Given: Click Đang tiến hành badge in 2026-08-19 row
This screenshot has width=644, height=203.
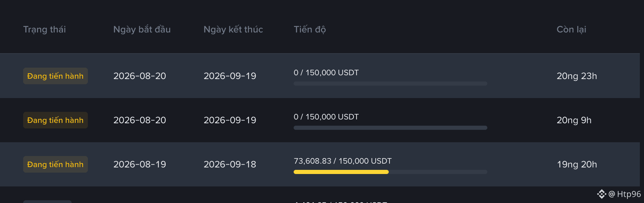Looking at the screenshot, I should point(55,164).
